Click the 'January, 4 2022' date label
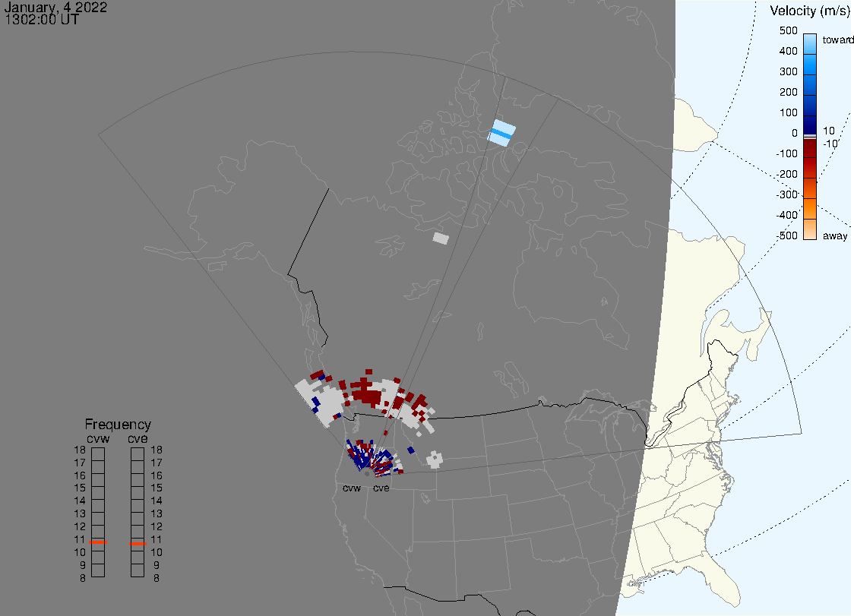Viewport: 854px width, 616px height. click(55, 7)
